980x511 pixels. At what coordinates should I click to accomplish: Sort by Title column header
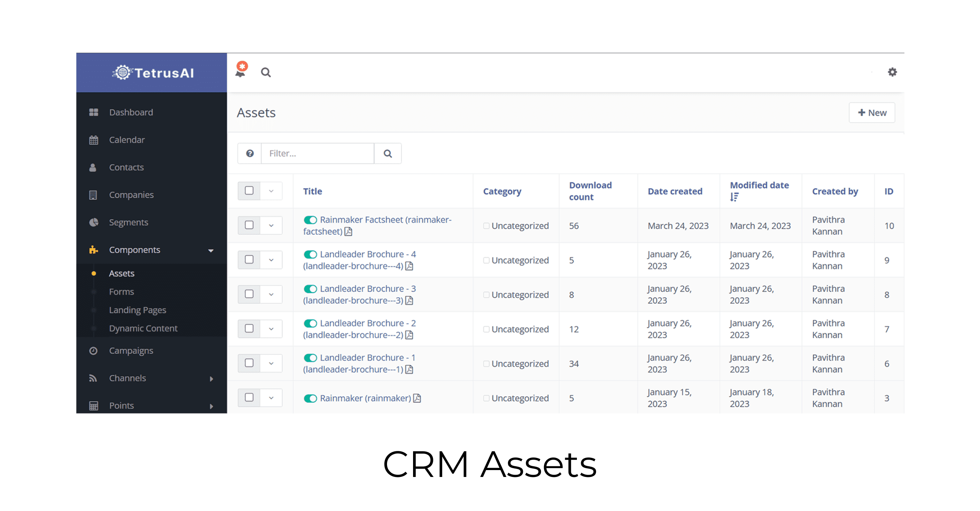click(x=312, y=191)
